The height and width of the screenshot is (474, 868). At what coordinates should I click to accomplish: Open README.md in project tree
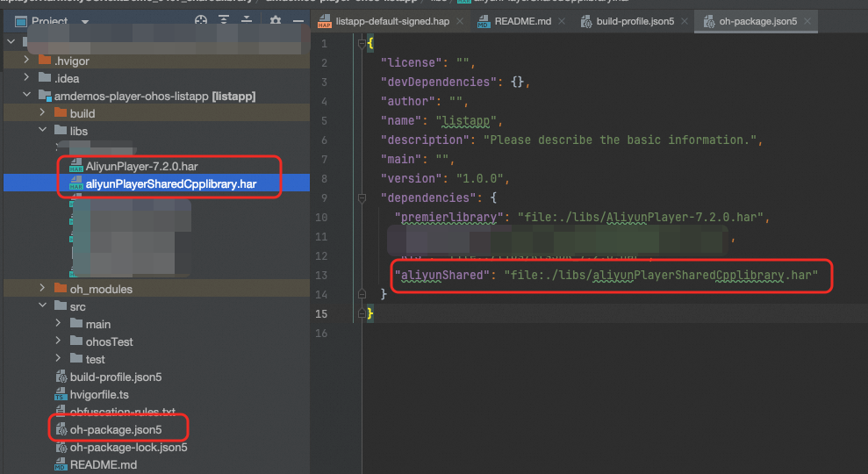pos(104,465)
